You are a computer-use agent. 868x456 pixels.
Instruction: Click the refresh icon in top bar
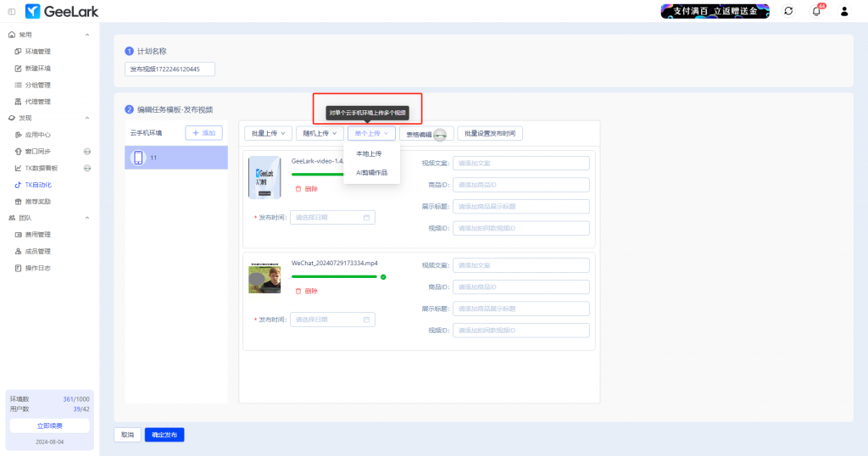[789, 11]
